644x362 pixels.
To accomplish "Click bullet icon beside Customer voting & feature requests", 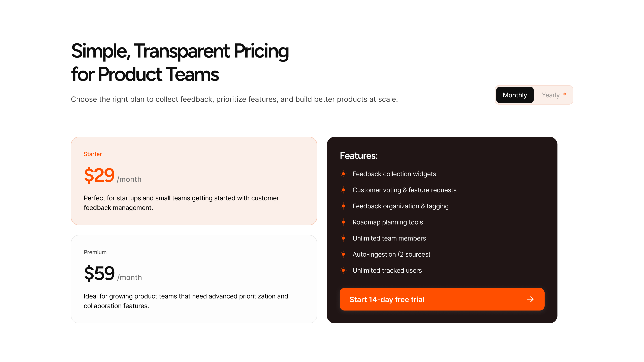I will tap(343, 190).
